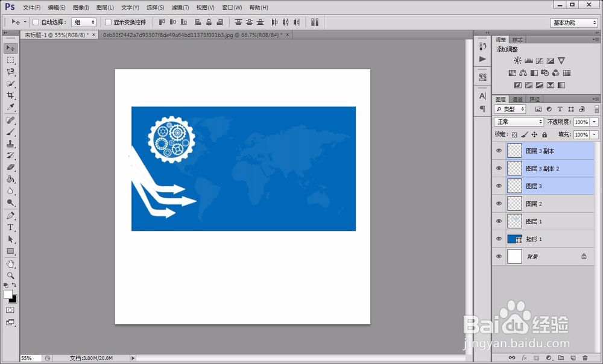
Task: Open the Paragraph panel icon
Action: [482, 109]
